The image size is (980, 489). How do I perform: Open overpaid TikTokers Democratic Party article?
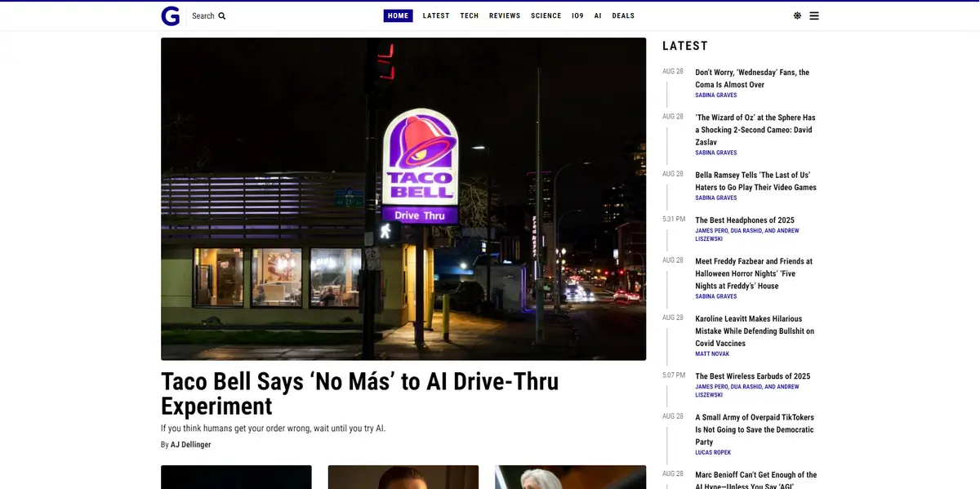pos(755,429)
